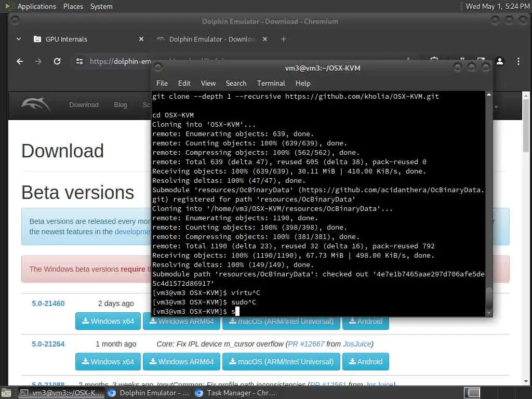Viewport: 532px width, 399px height.
Task: Open terminal File menu
Action: tap(162, 84)
